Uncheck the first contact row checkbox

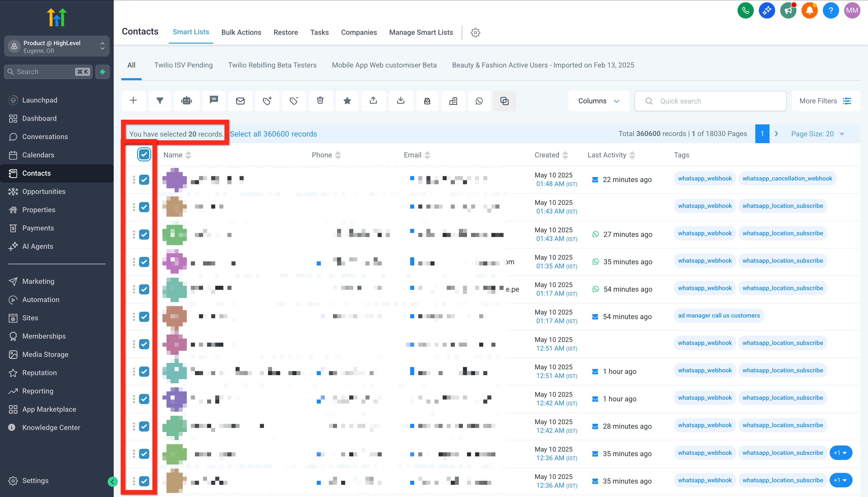144,179
